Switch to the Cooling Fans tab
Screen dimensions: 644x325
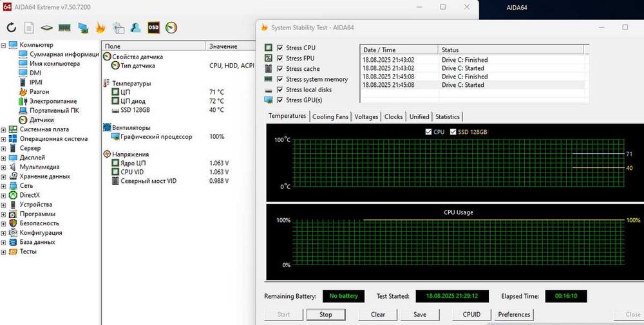pos(330,117)
